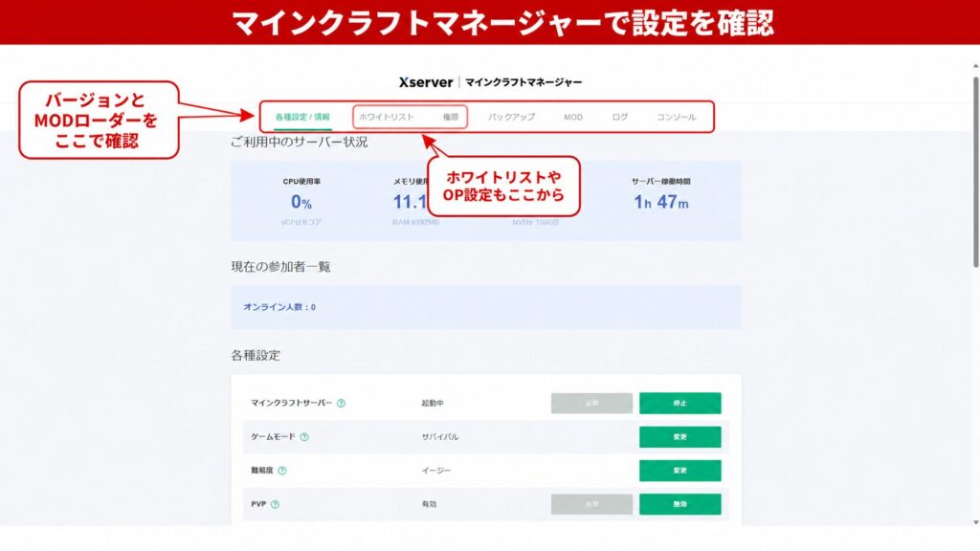The height and width of the screenshot is (551, 980).
Task: Click the サーバー稼働時間 1h 47m value
Action: click(x=661, y=202)
